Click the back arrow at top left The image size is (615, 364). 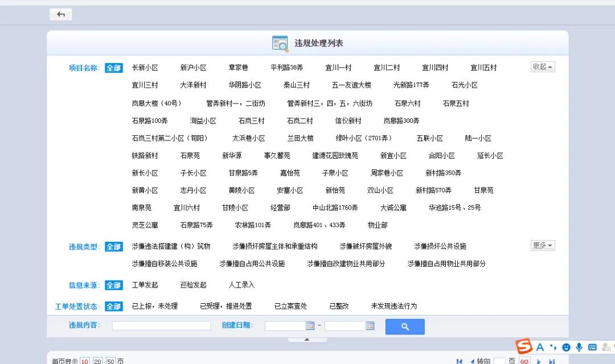point(60,14)
